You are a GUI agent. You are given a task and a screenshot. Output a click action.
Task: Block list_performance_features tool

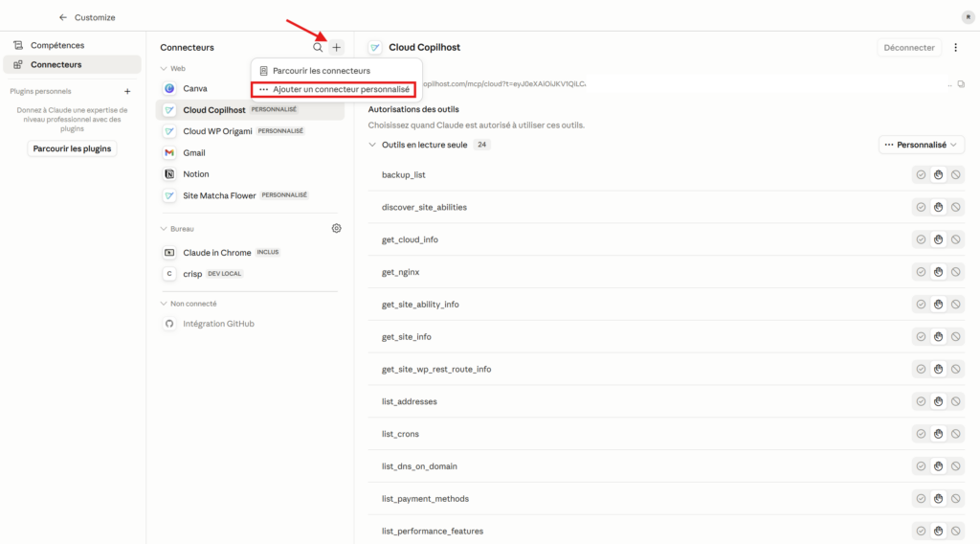tap(956, 532)
